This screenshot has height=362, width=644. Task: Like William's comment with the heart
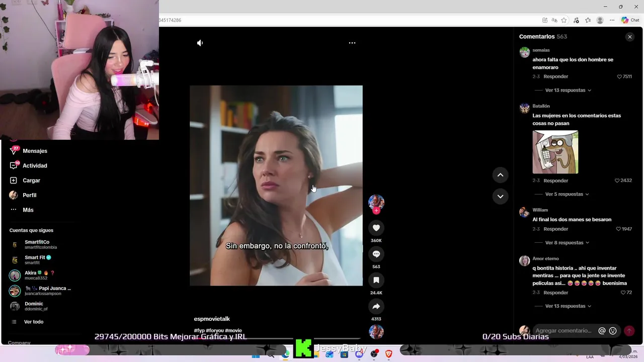(618, 229)
